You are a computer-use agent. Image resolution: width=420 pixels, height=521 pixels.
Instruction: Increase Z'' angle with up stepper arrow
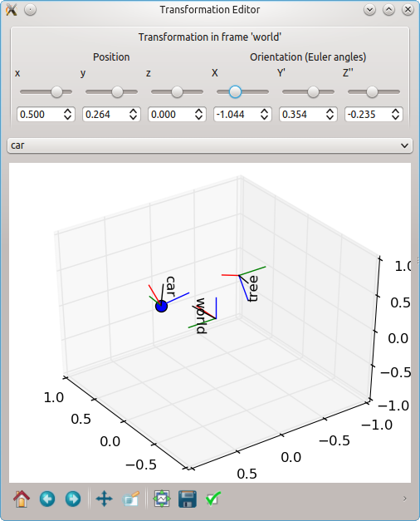click(x=395, y=111)
